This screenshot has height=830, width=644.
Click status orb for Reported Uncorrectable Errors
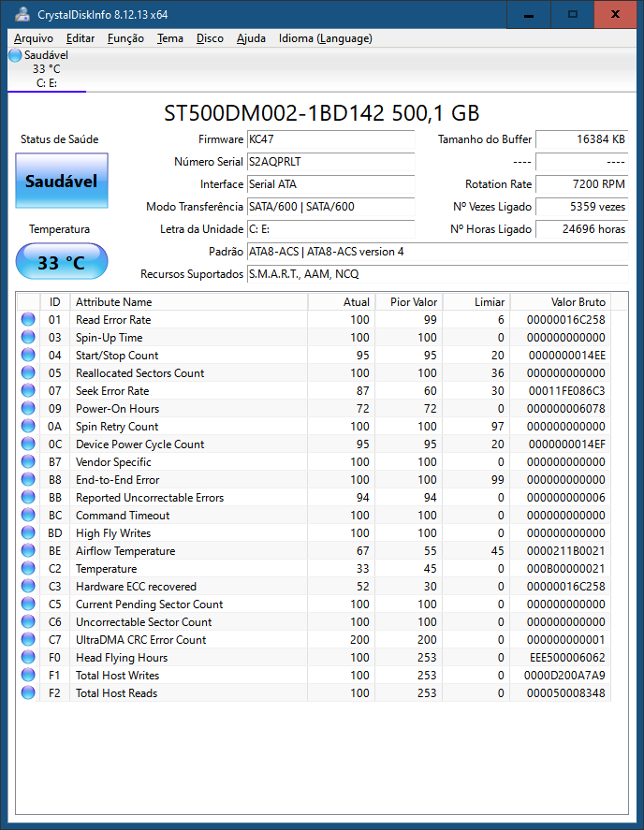tap(28, 497)
